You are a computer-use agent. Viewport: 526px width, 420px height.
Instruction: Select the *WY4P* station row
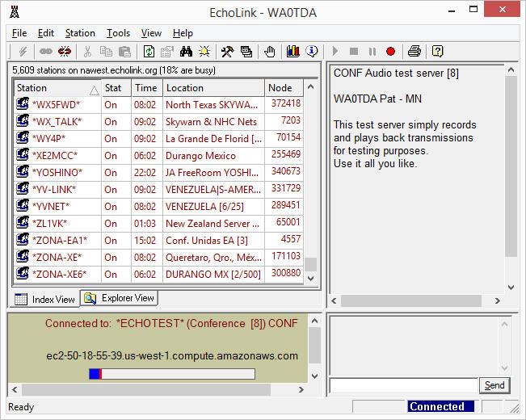158,139
